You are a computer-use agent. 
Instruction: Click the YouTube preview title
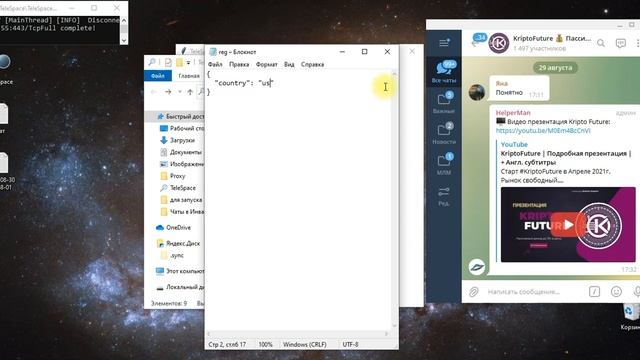tap(566, 158)
